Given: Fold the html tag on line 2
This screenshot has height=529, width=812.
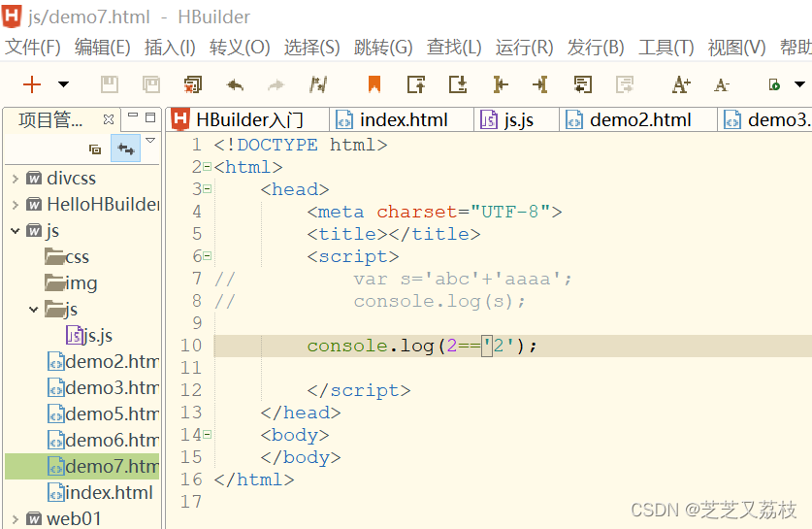Looking at the screenshot, I should [208, 167].
